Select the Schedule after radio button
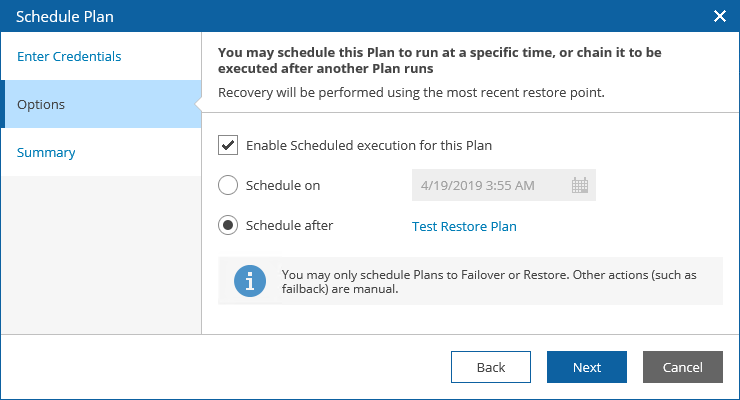The image size is (740, 400). pyautogui.click(x=228, y=225)
